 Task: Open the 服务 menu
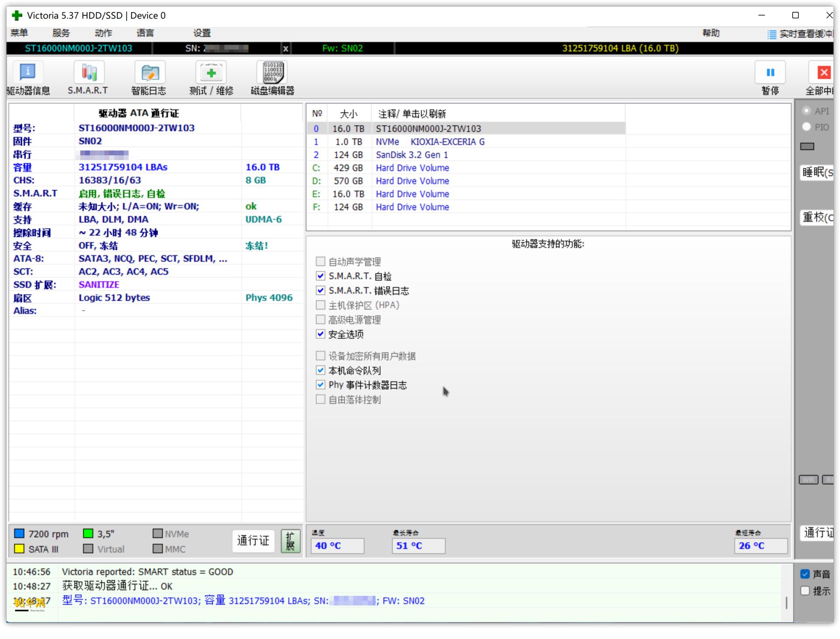click(61, 33)
